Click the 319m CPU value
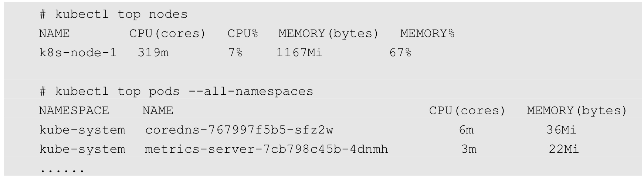The width and height of the screenshot is (644, 179). click(153, 53)
